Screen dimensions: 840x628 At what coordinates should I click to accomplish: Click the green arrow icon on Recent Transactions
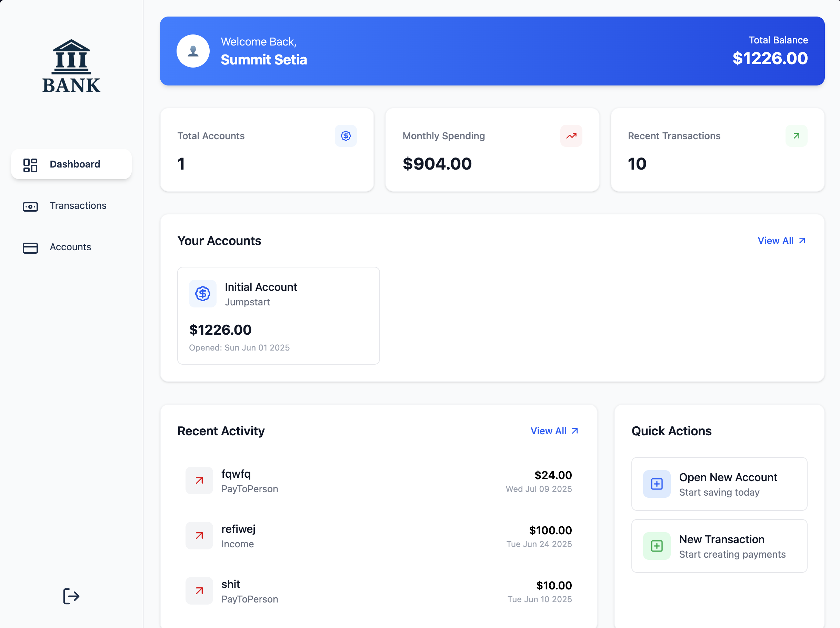(796, 135)
